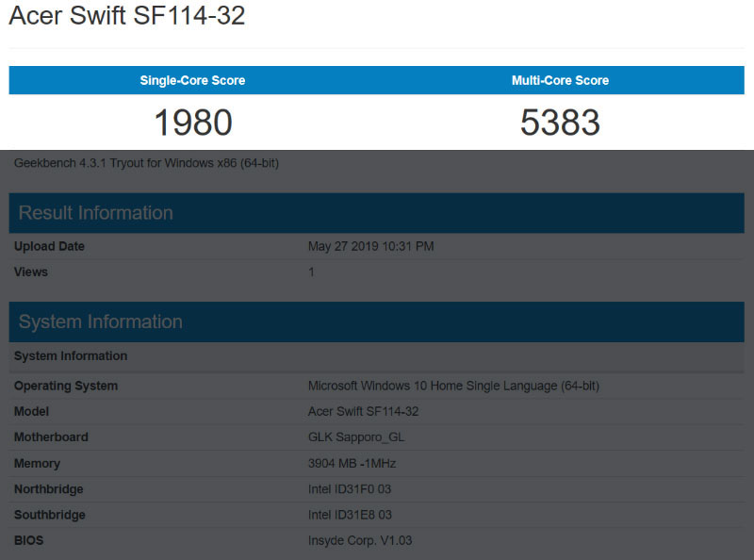Viewport: 754px width, 560px height.
Task: Select the single-core score value 1980
Action: coord(192,123)
